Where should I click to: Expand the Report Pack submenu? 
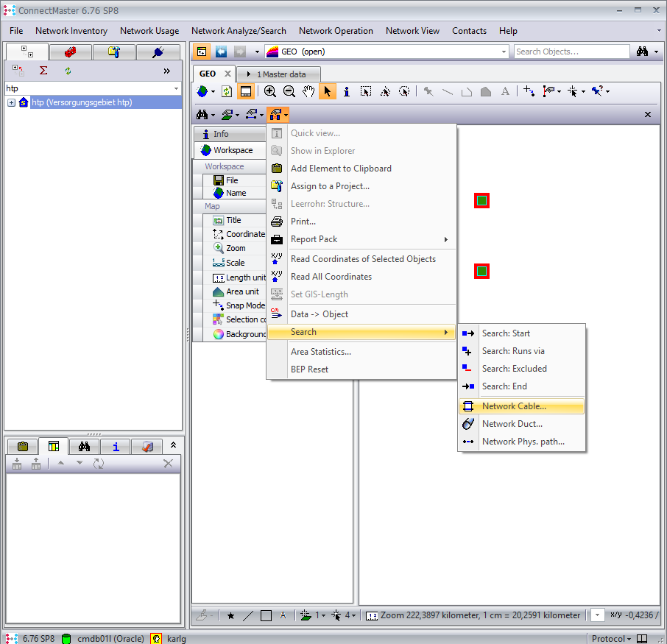click(361, 239)
